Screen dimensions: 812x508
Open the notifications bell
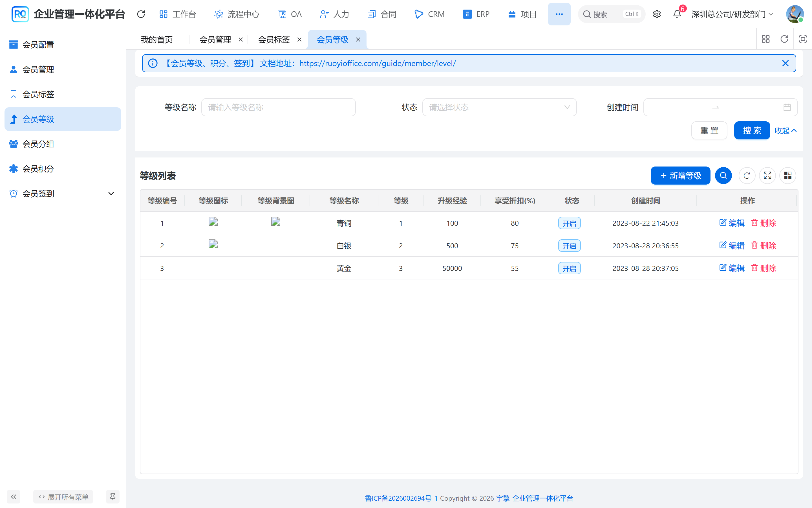[677, 14]
